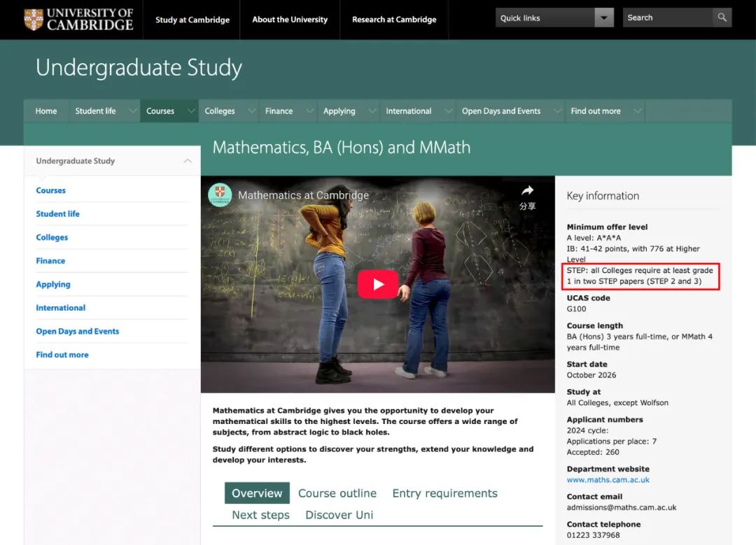Switch to the Next steps tab
This screenshot has width=756, height=545.
(260, 515)
